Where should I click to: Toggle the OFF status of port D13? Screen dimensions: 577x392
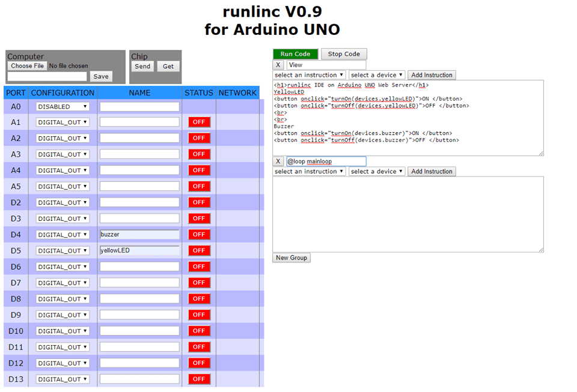click(x=199, y=379)
